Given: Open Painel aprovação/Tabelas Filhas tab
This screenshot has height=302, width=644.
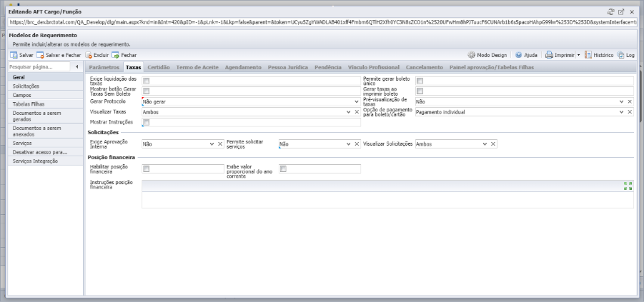Looking at the screenshot, I should pyautogui.click(x=492, y=67).
